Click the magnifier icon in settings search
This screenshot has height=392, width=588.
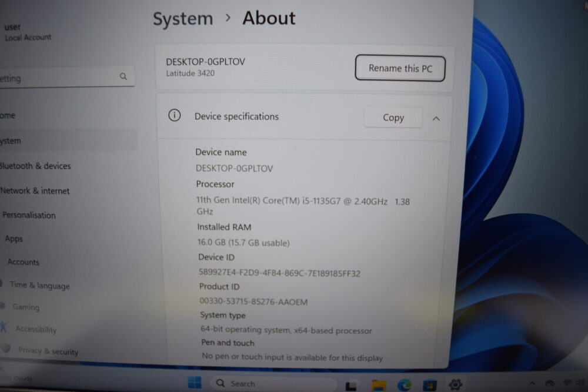point(123,76)
